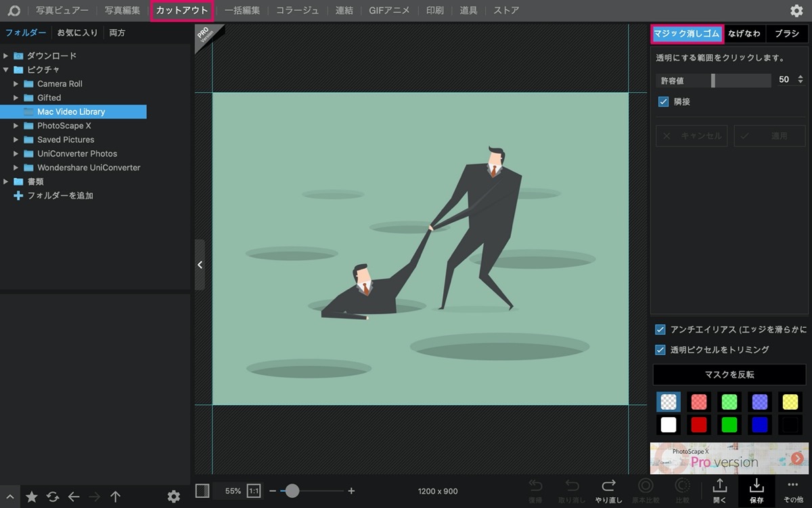Viewport: 812px width, 508px height.
Task: Open folder panel settings gear at bottom
Action: [x=174, y=496]
